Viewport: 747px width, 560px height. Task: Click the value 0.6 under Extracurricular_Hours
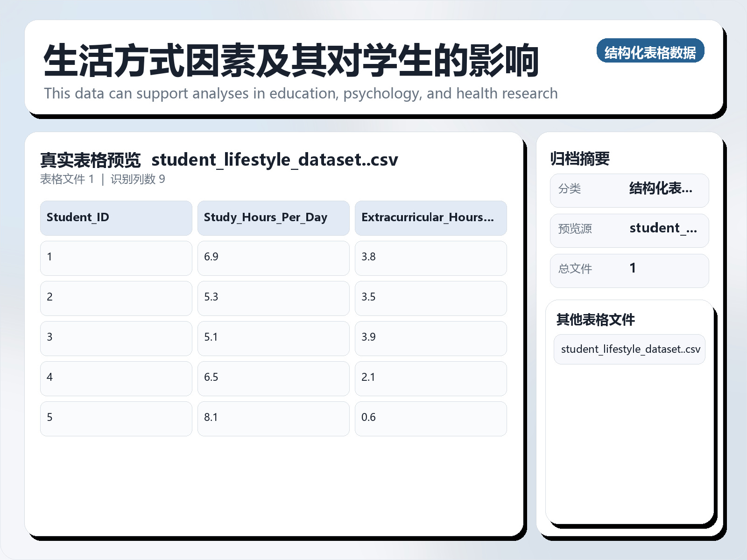[368, 418]
